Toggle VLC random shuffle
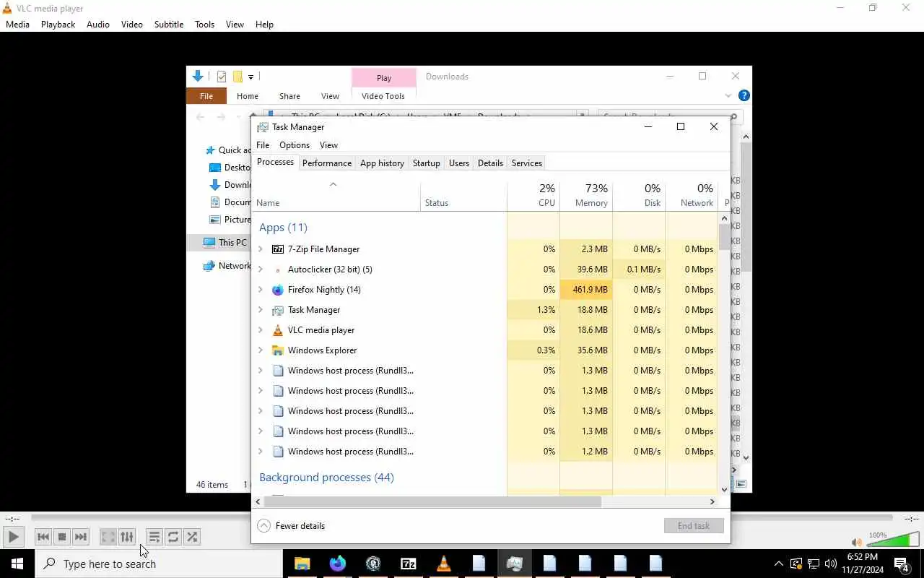Viewport: 924px width, 578px height. pos(192,537)
